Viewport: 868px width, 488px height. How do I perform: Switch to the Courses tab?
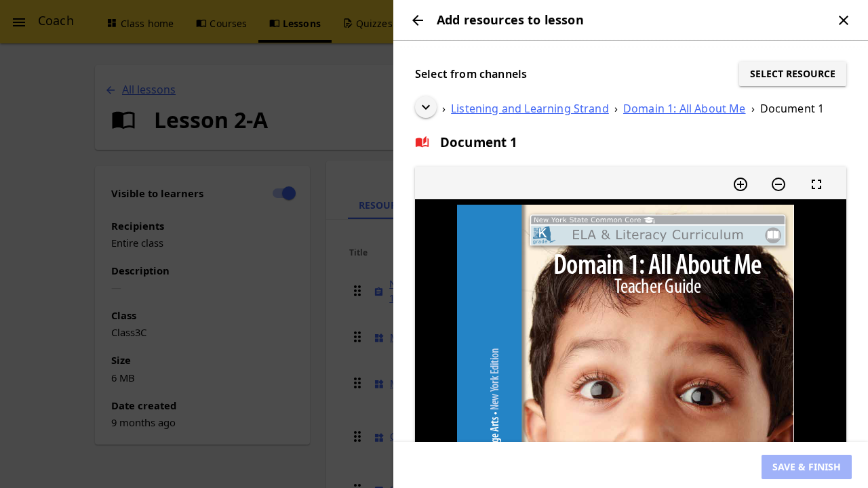[222, 24]
